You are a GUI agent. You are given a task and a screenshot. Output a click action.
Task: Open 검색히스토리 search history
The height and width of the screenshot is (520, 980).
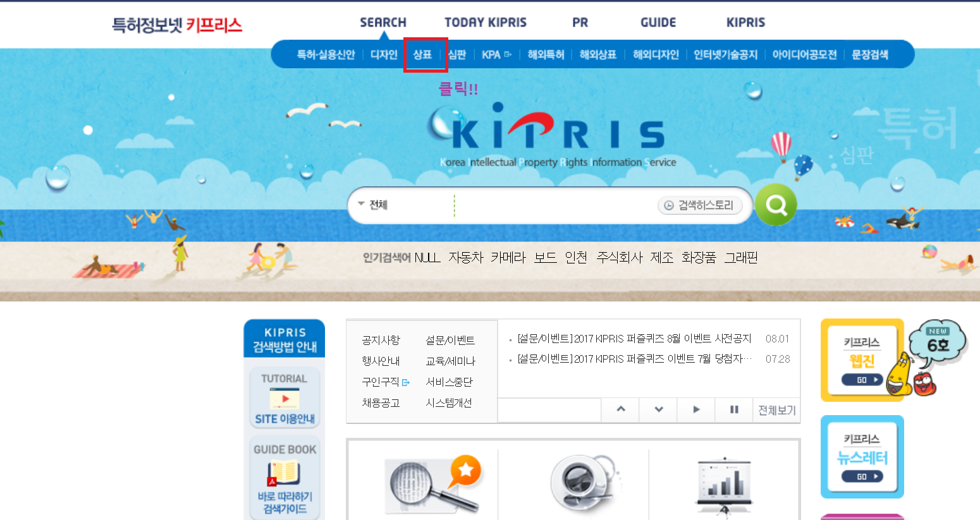point(699,205)
